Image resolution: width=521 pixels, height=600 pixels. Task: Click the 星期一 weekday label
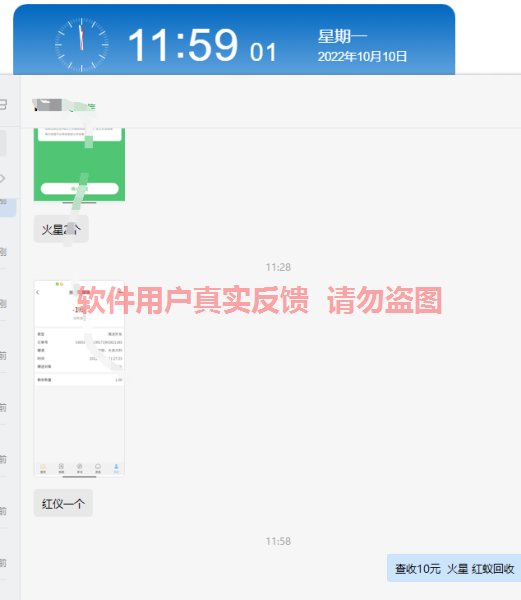click(x=342, y=36)
